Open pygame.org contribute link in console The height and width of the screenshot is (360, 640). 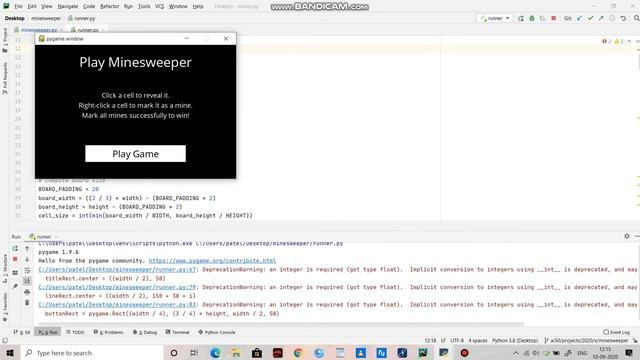(212, 260)
